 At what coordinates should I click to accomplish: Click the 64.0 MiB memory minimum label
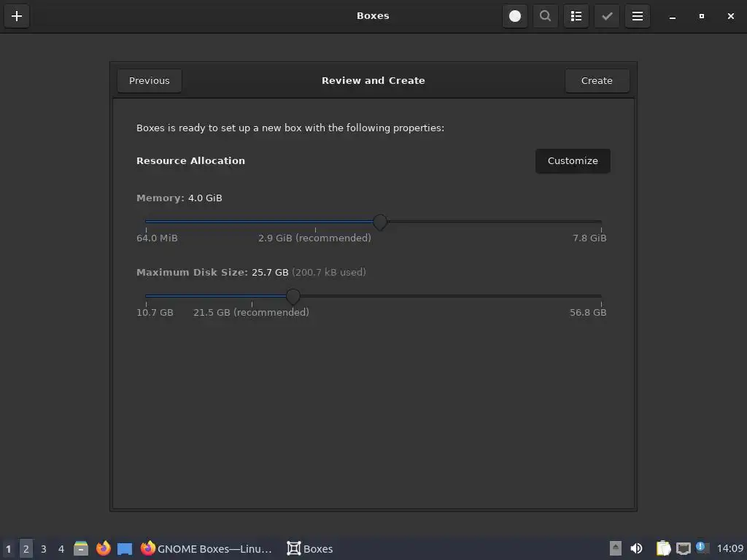coord(157,238)
